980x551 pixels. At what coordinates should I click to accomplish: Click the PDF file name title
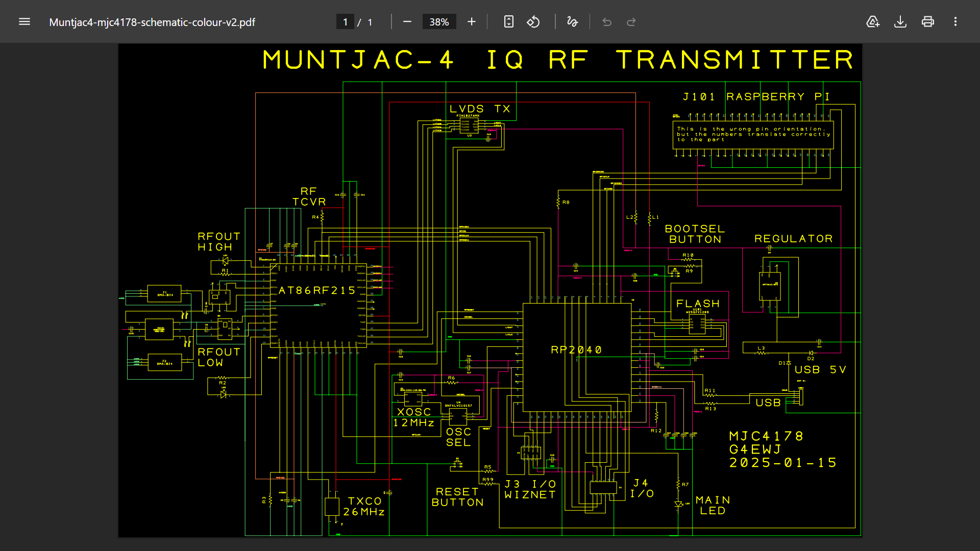tap(152, 22)
